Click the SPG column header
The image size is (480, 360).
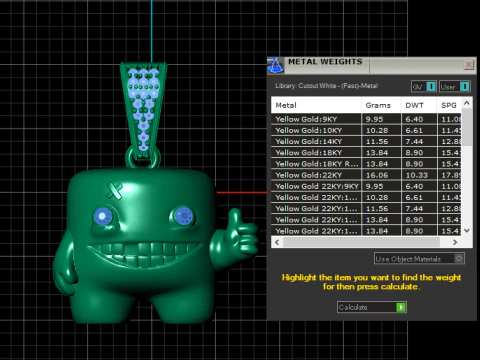[x=449, y=105]
